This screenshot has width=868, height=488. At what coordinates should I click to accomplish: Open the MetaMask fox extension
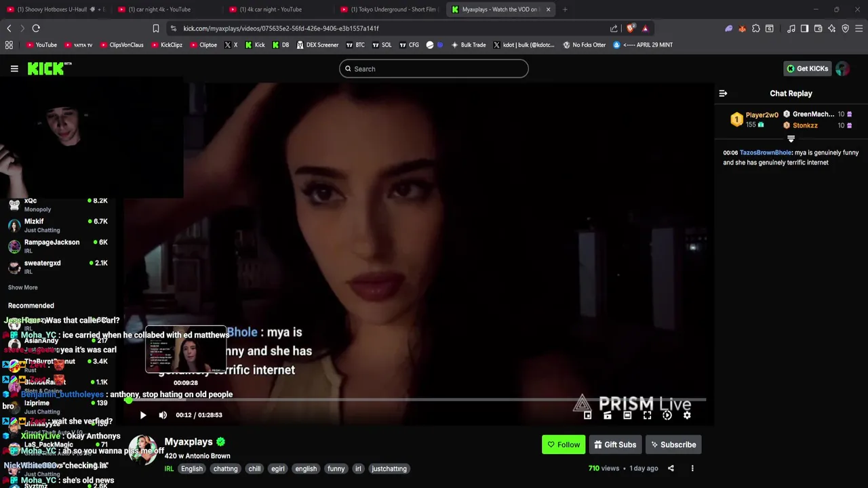tap(743, 28)
